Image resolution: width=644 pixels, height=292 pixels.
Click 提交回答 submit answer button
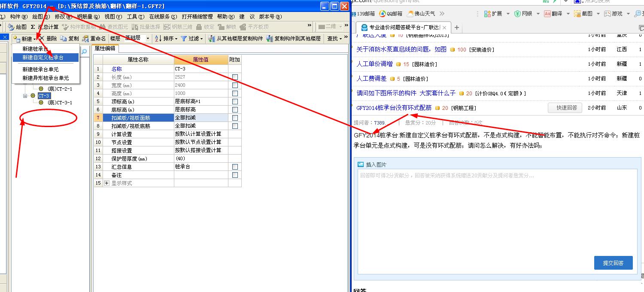[613, 263]
